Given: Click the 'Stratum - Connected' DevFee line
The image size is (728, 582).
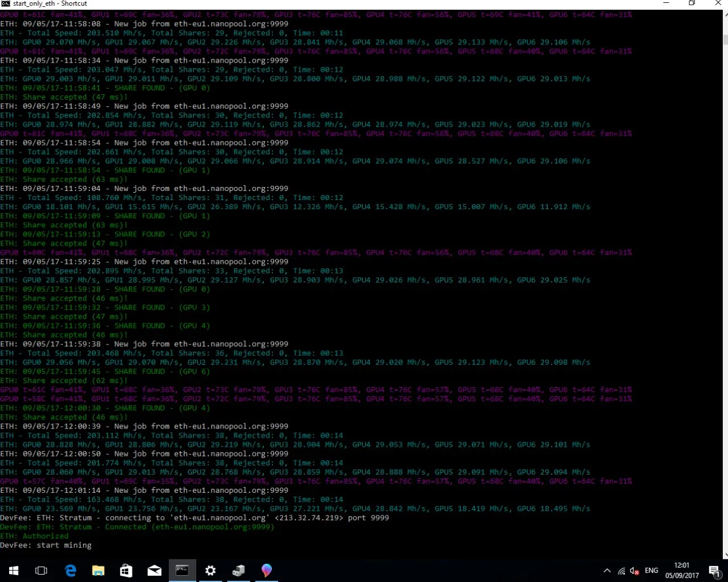Looking at the screenshot, I should tap(137, 527).
